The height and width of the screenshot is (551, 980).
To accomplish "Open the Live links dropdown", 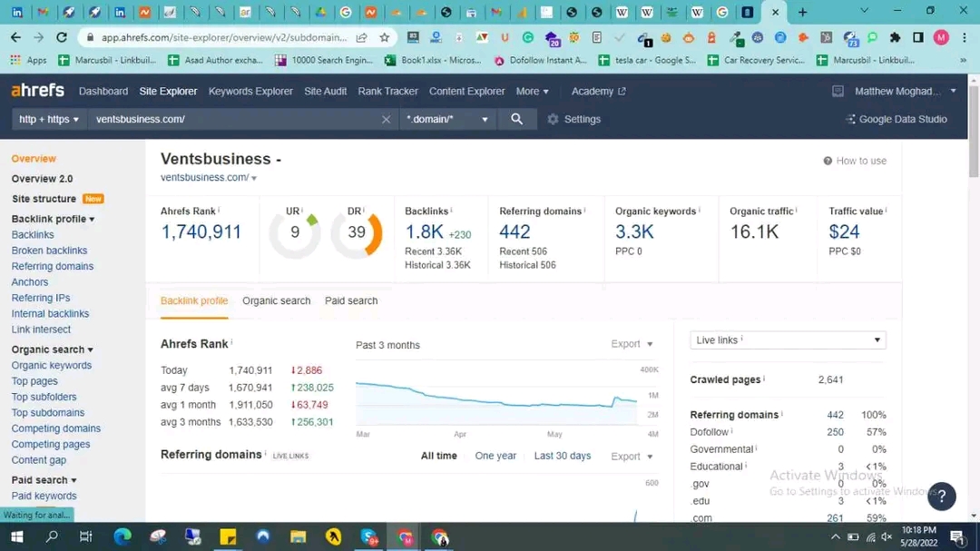I will [x=788, y=340].
